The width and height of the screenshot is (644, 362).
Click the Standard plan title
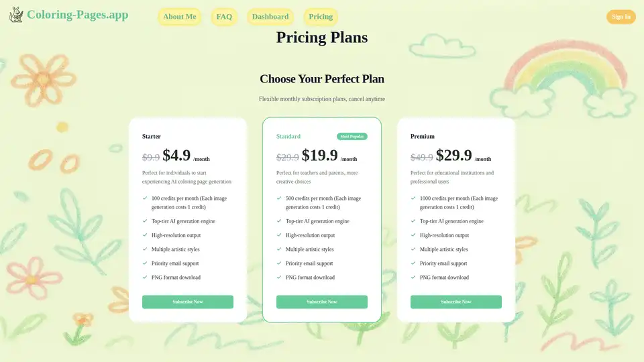pos(288,136)
